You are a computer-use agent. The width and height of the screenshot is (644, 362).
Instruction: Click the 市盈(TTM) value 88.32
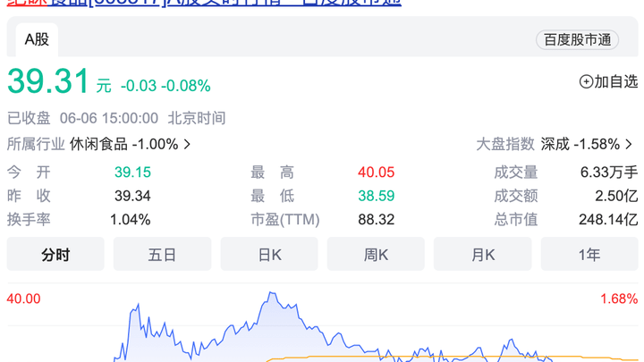tap(377, 220)
